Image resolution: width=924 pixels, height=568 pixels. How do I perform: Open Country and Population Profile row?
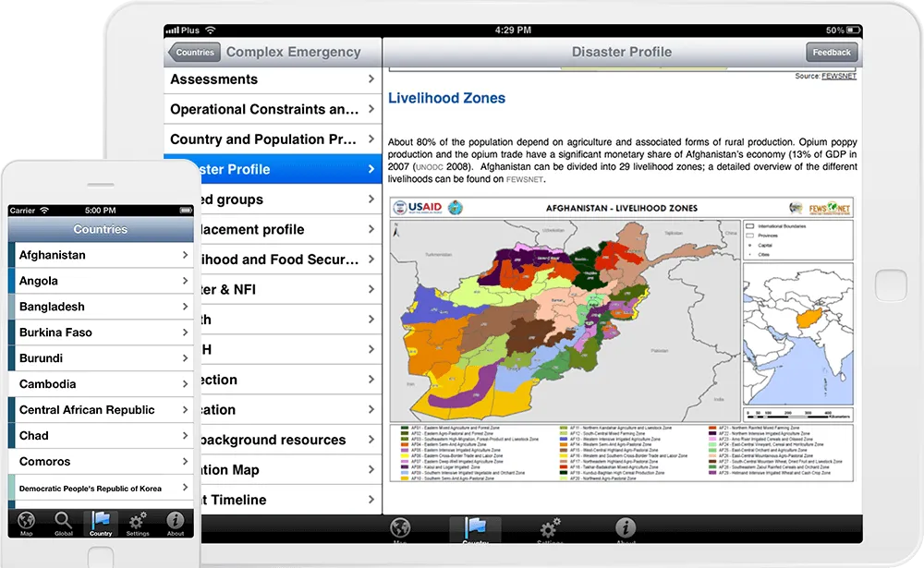tap(273, 139)
